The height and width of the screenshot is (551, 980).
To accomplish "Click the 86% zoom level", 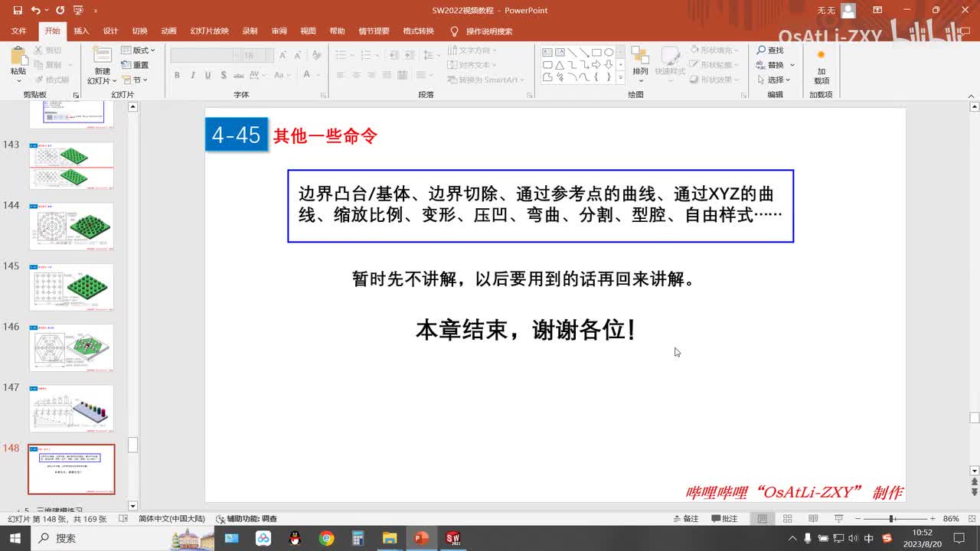I will point(951,518).
